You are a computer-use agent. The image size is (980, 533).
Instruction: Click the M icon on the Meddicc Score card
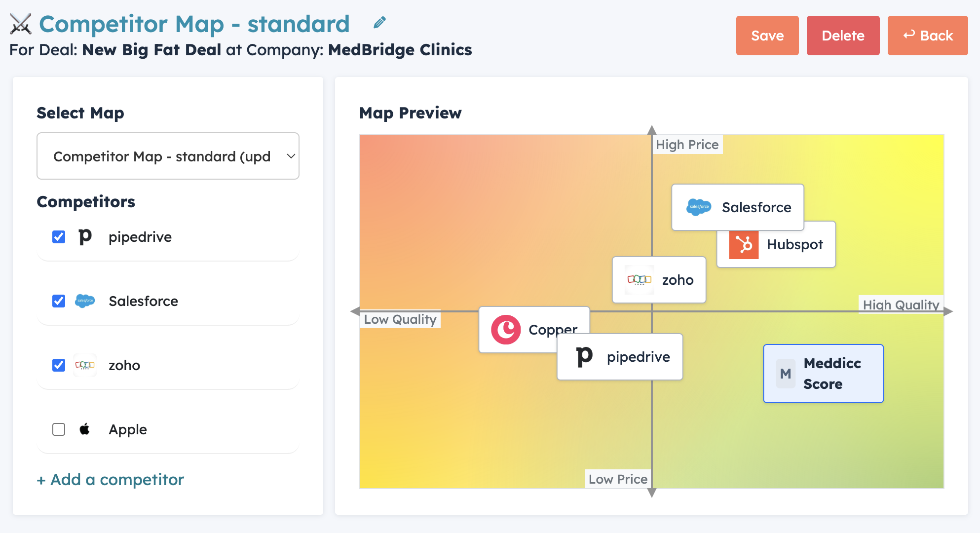(x=786, y=374)
